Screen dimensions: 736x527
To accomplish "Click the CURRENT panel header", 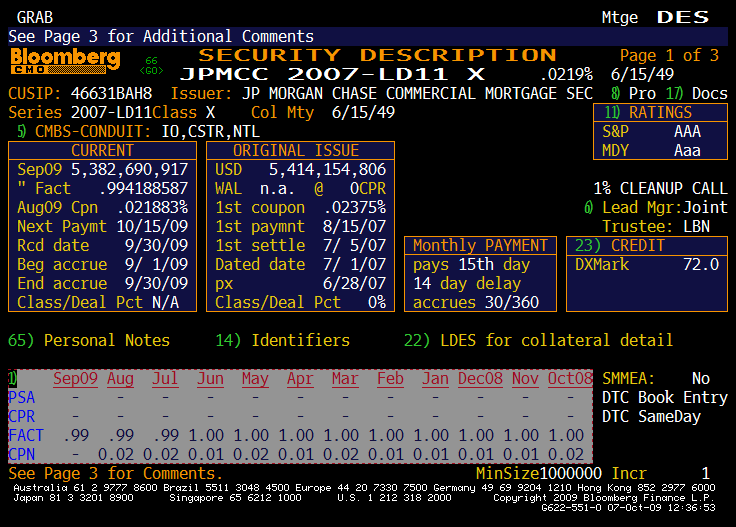I will 102,151.
